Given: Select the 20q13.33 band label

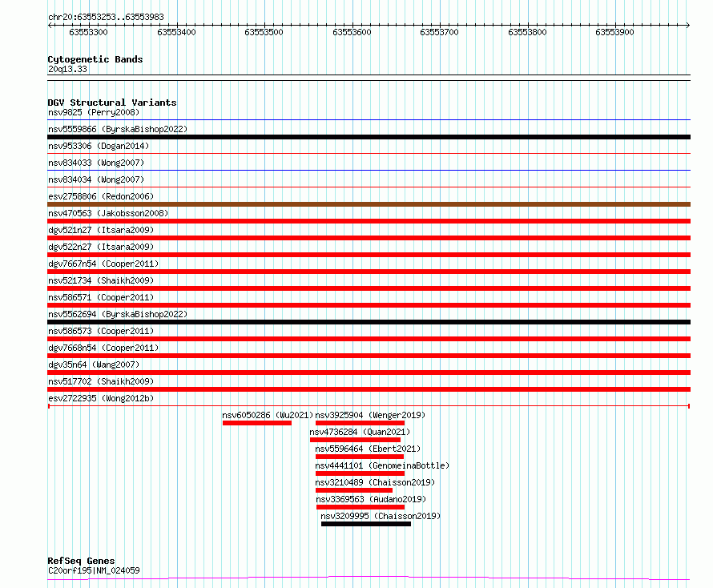Looking at the screenshot, I should pos(67,69).
